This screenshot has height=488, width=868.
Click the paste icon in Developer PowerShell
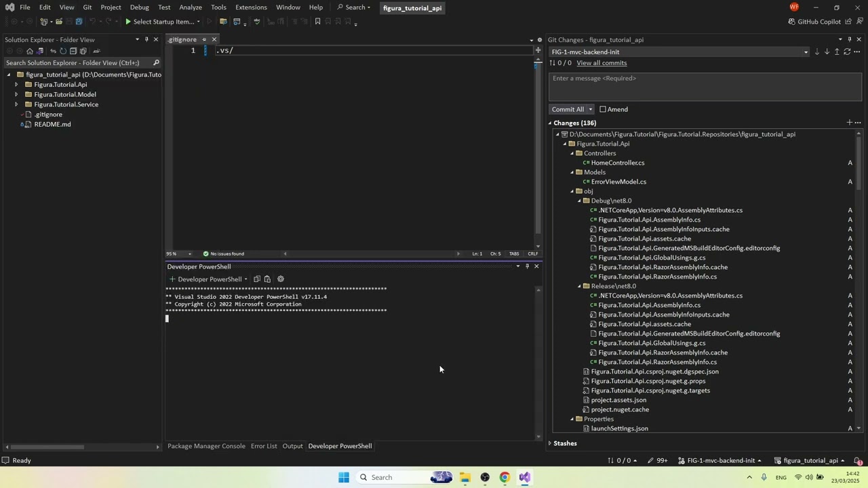tap(267, 279)
